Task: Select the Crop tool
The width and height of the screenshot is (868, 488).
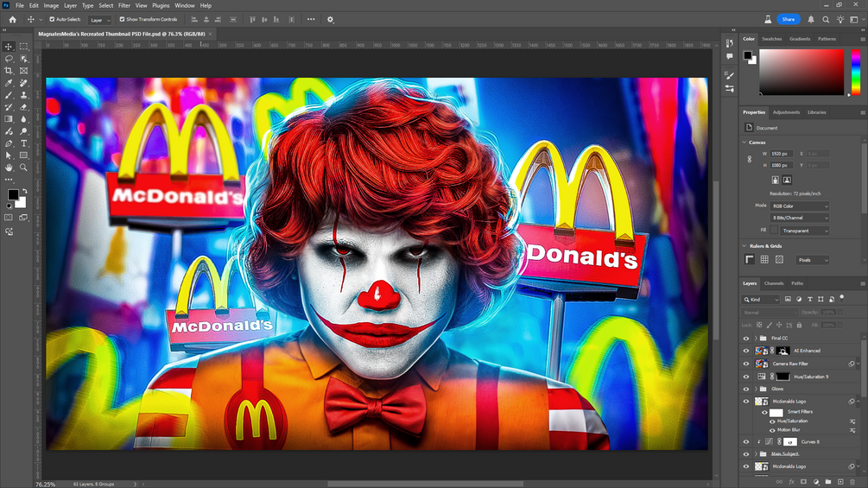Action: pyautogui.click(x=9, y=71)
